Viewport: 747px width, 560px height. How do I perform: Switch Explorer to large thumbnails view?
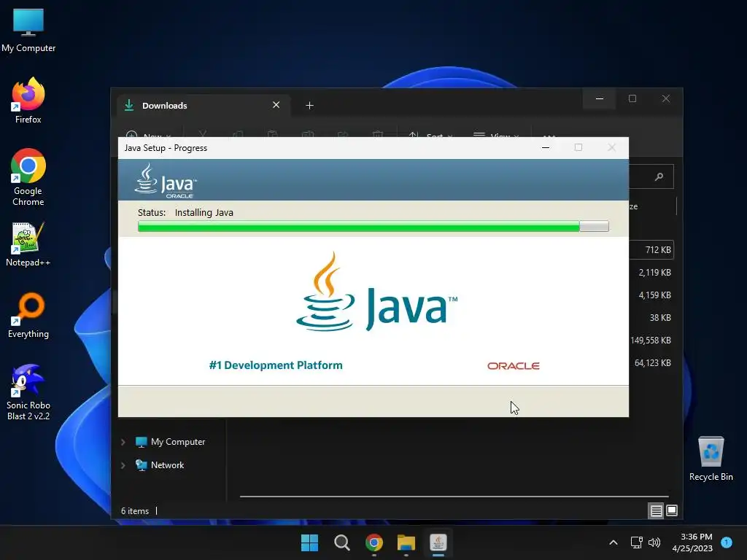[x=672, y=510]
